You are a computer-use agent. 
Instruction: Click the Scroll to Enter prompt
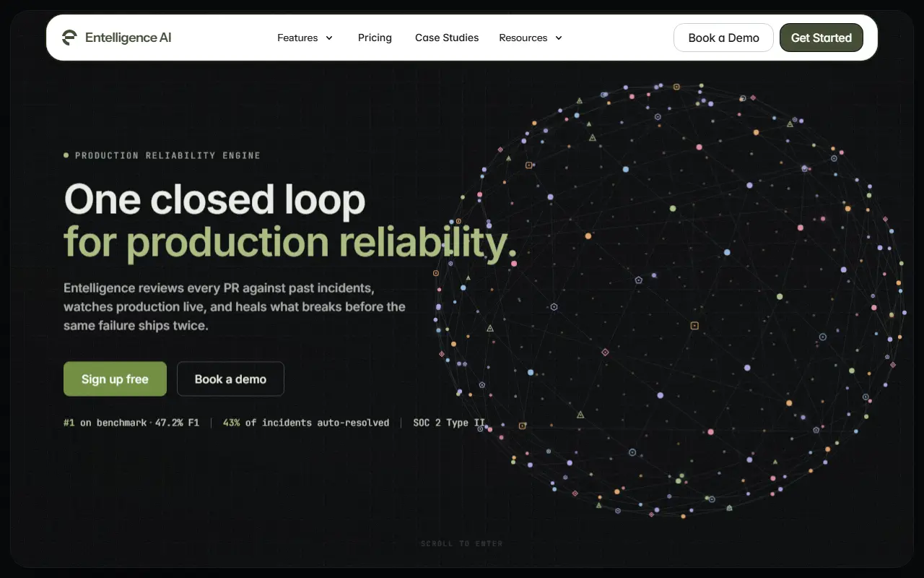[x=462, y=543]
